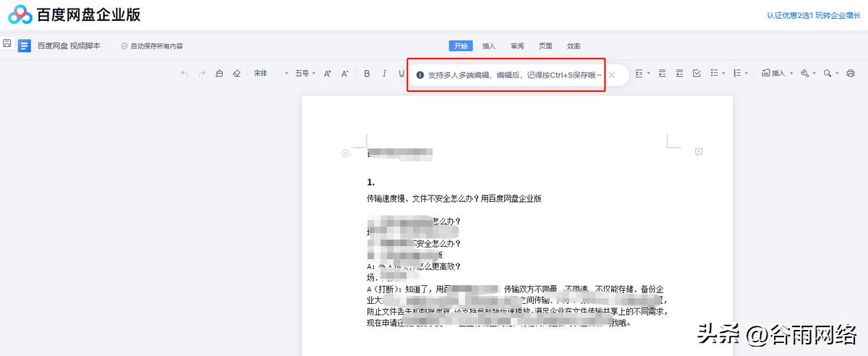Viewport: 868px width, 356px height.
Task: Toggle underline formatting
Action: coord(400,73)
